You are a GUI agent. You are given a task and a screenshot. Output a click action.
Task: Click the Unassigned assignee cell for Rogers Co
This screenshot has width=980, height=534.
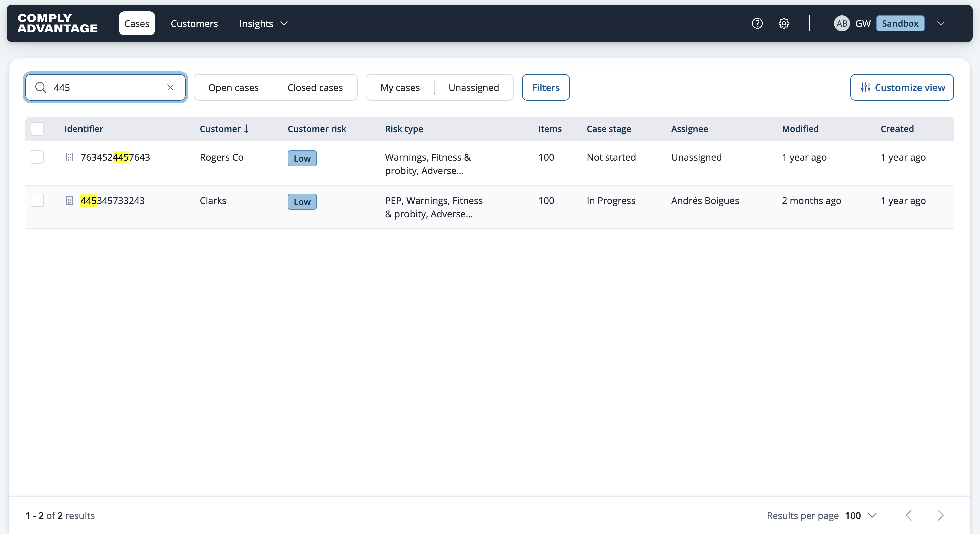[696, 157]
